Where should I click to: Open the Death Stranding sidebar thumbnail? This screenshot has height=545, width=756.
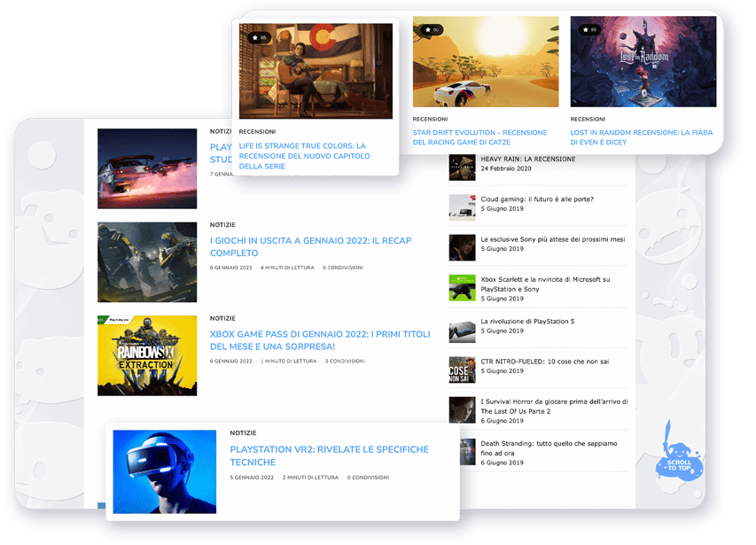click(x=467, y=452)
